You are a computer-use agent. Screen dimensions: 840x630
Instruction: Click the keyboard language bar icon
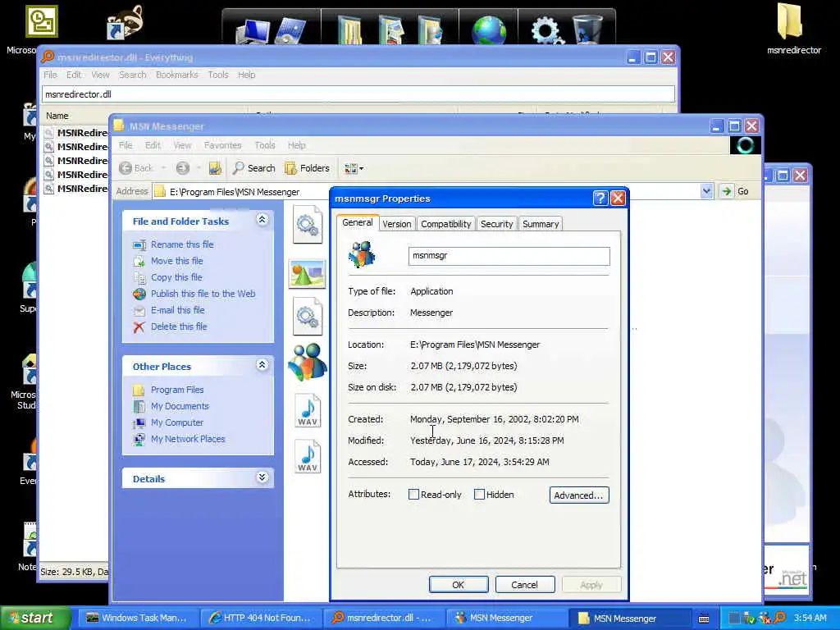pos(704,619)
